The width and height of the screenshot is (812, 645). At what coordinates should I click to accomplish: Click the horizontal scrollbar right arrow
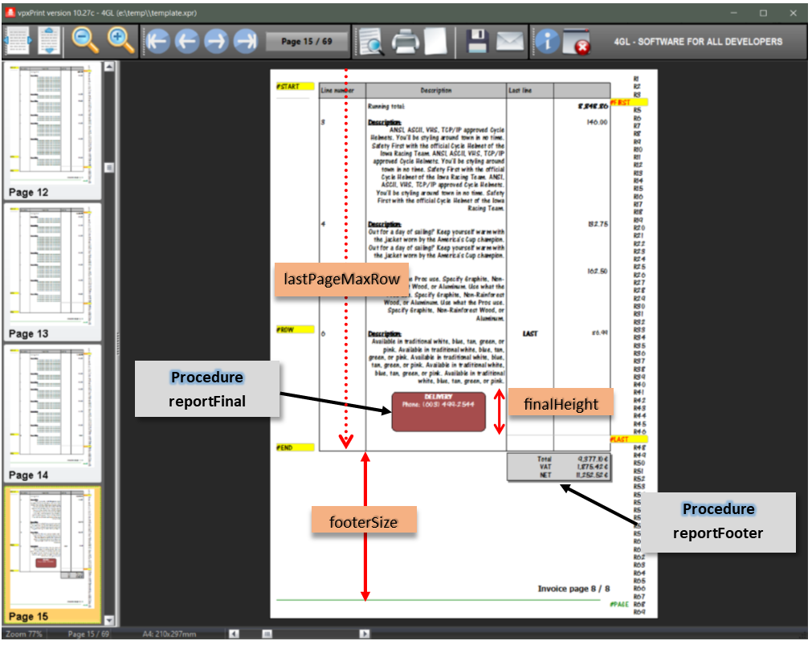coord(365,634)
